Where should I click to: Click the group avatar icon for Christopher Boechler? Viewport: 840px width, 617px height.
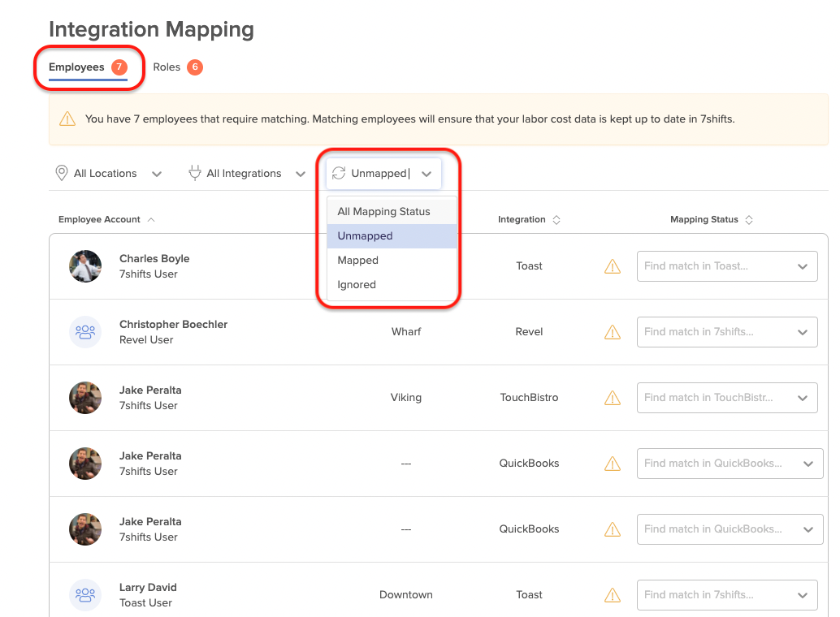point(85,332)
